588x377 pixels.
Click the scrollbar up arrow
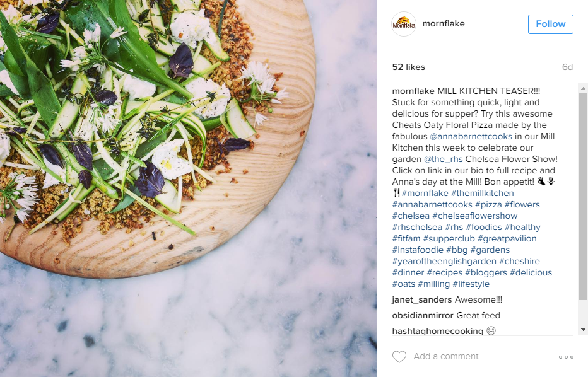point(583,88)
